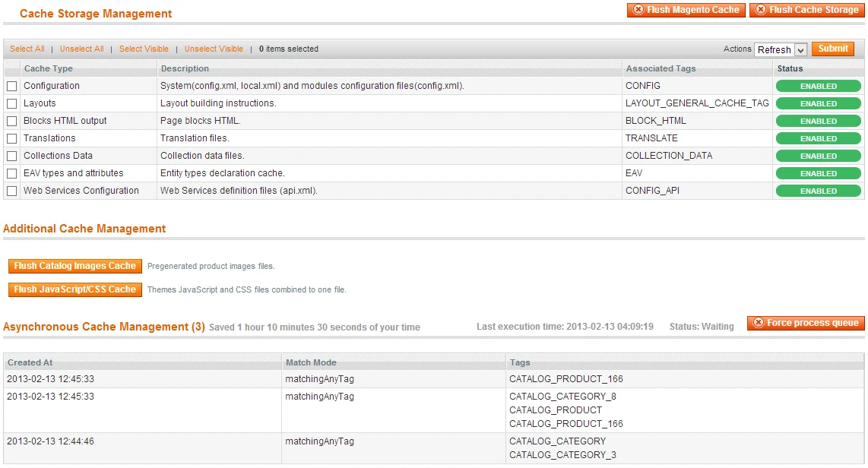Click the red icon on Force process queue
This screenshot has width=868, height=468.
[757, 322]
